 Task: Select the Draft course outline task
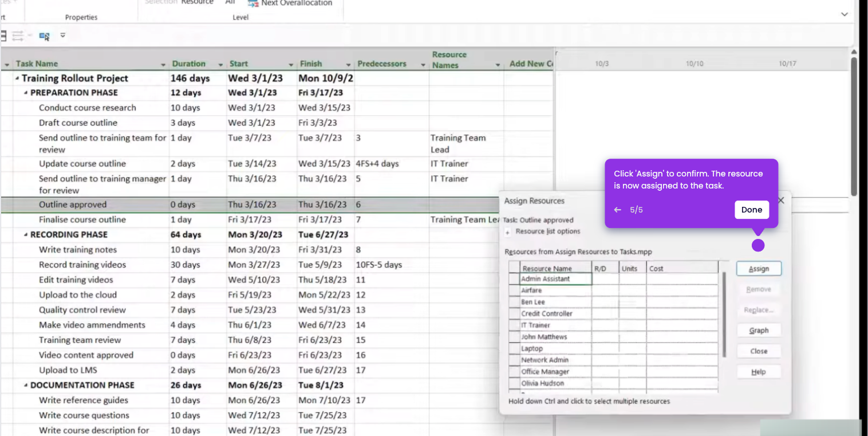tap(78, 123)
